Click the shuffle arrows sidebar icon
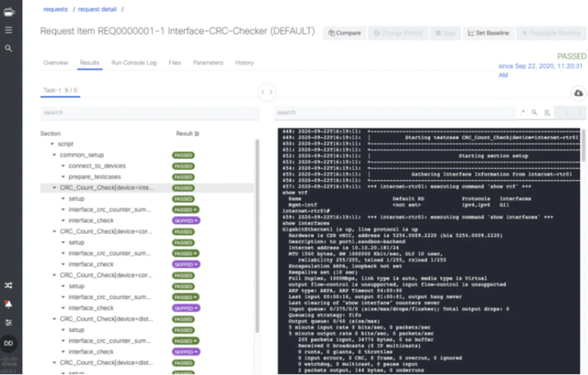Image resolution: width=588 pixels, height=375 pixels. (8, 285)
